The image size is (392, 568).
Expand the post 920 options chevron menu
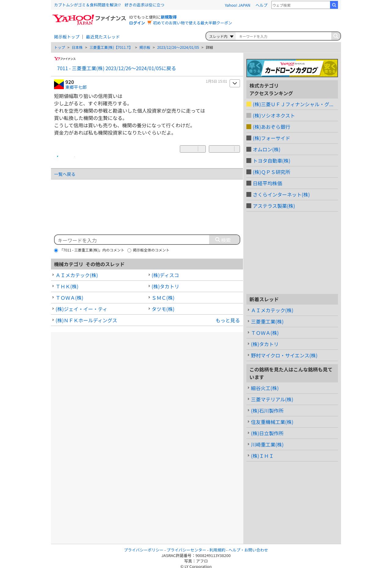click(x=235, y=83)
